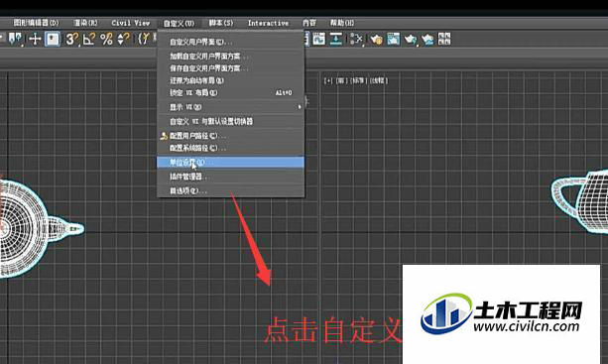
Task: Select the wireframe teapot in the right viewport
Action: 581,200
